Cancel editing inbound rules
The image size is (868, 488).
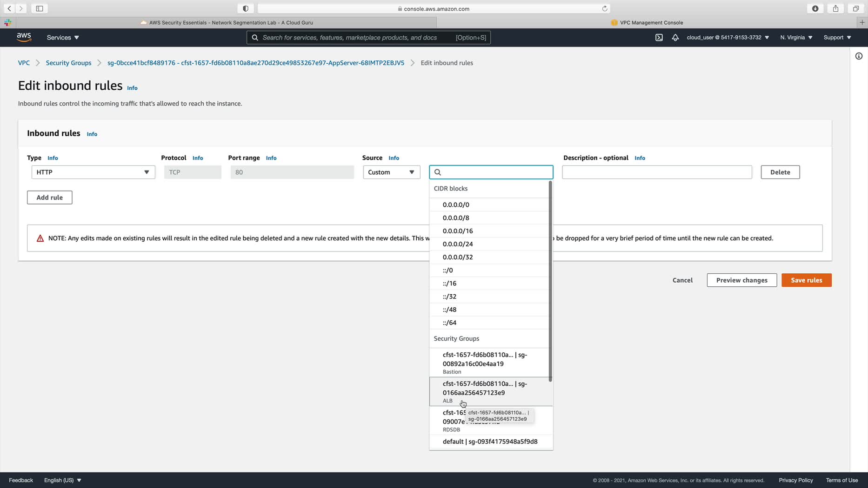coord(682,280)
